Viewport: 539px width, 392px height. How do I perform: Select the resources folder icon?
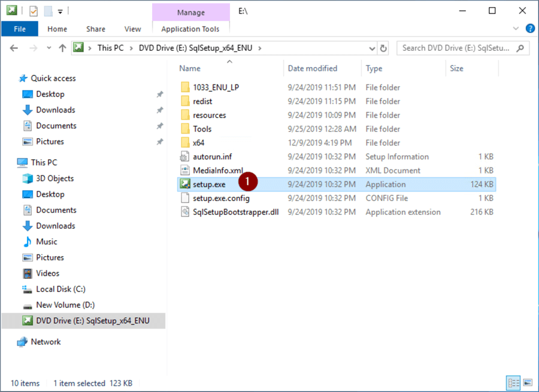185,115
